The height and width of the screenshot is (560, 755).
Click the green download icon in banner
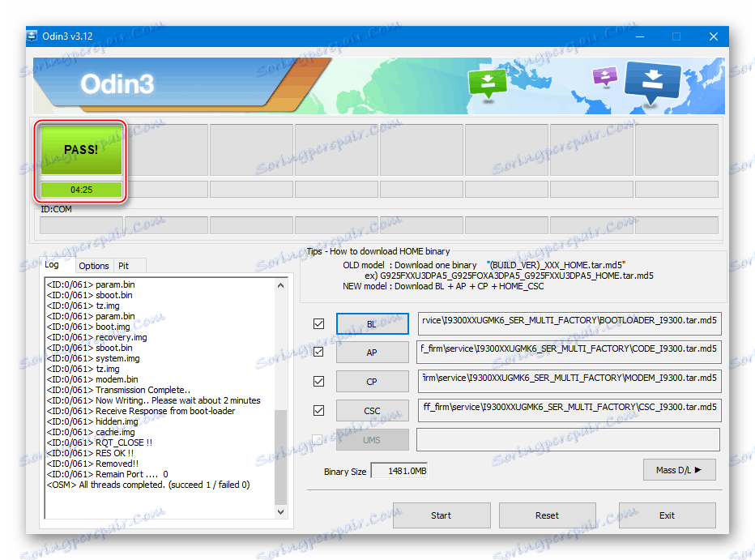tap(488, 83)
